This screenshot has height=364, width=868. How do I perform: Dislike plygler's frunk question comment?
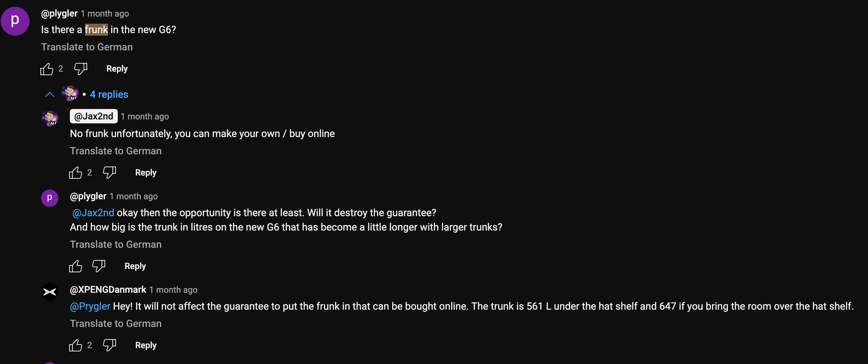click(x=80, y=68)
